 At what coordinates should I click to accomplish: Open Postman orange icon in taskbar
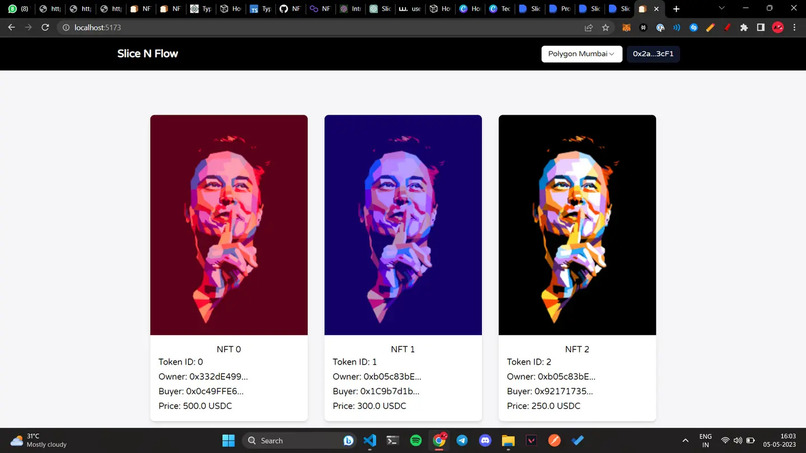pos(554,441)
